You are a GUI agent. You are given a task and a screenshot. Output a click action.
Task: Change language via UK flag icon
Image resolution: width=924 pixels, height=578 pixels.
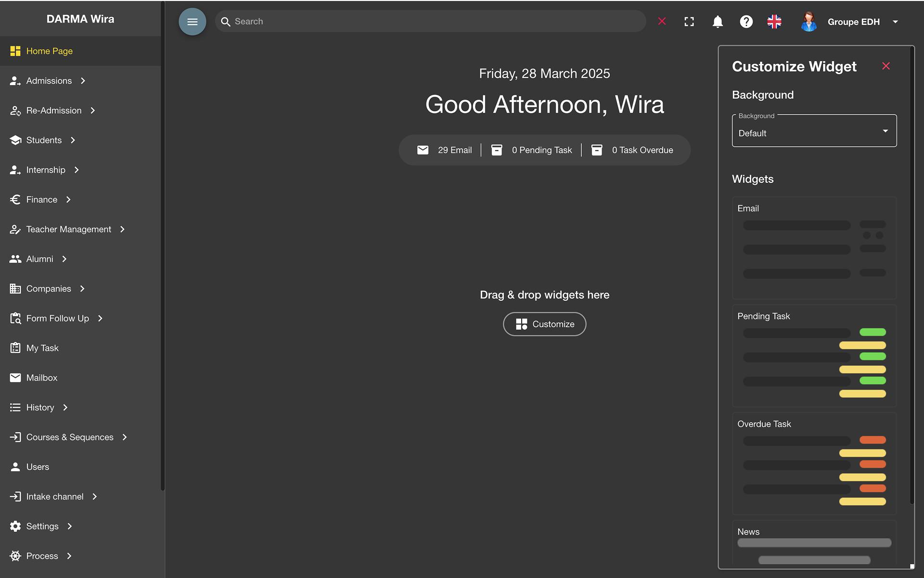click(774, 22)
